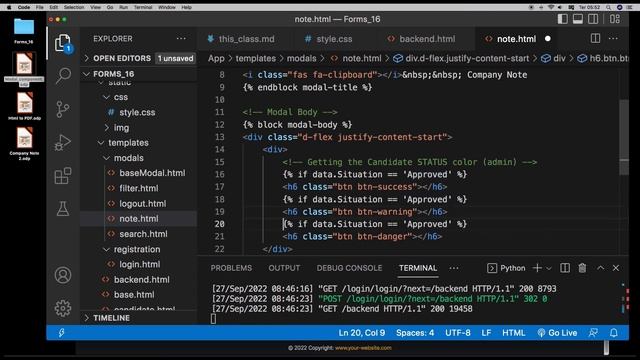
Task: Click the remote window icon in status bar
Action: 61,333
